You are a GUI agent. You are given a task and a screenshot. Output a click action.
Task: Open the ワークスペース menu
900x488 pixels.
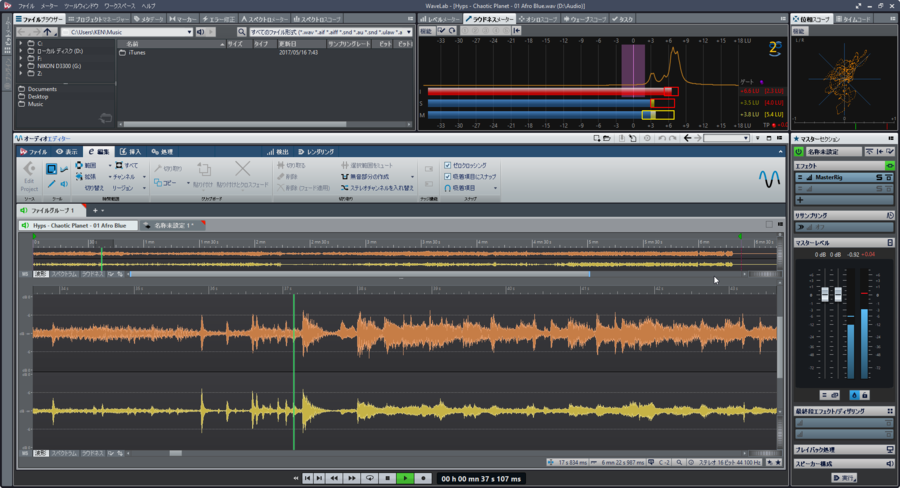tap(119, 6)
